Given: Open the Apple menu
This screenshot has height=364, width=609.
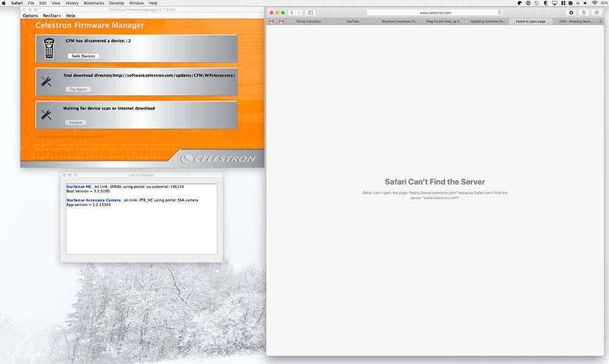Looking at the screenshot, I should point(4,2).
